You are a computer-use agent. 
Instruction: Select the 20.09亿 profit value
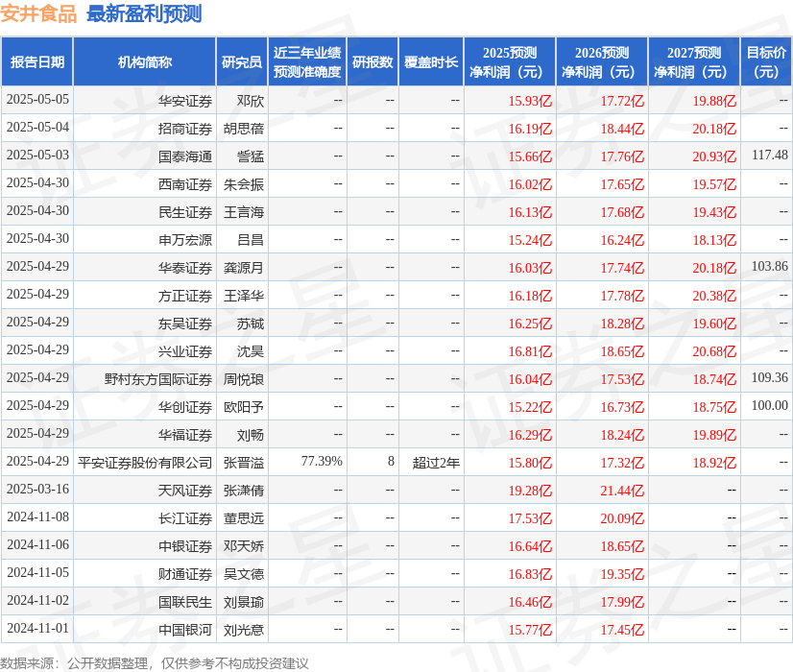coord(622,518)
